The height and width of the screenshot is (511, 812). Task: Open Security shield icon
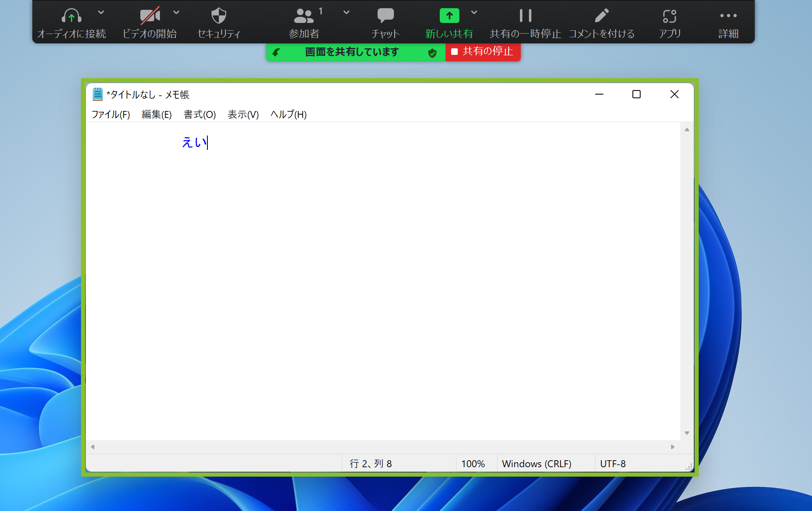[218, 16]
